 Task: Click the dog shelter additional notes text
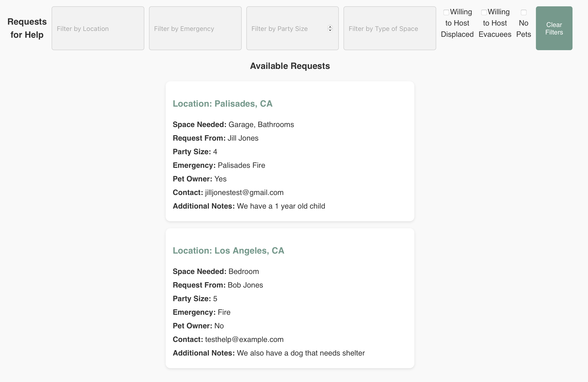tap(300, 353)
